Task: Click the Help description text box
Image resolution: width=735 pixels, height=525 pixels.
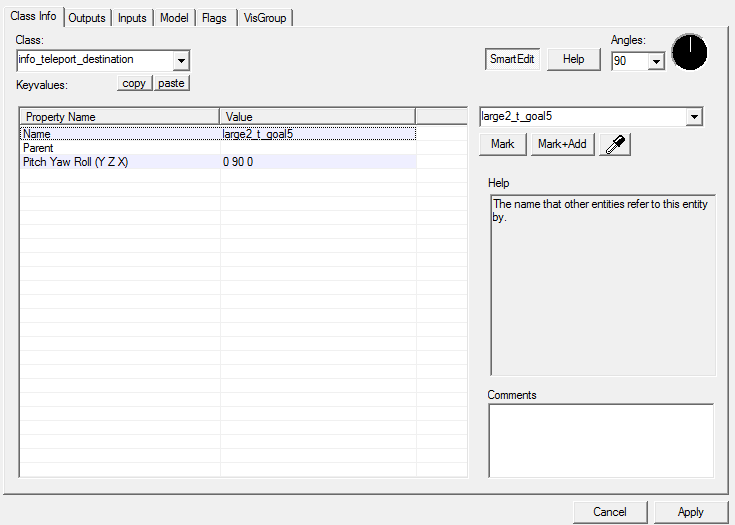Action: pos(603,285)
